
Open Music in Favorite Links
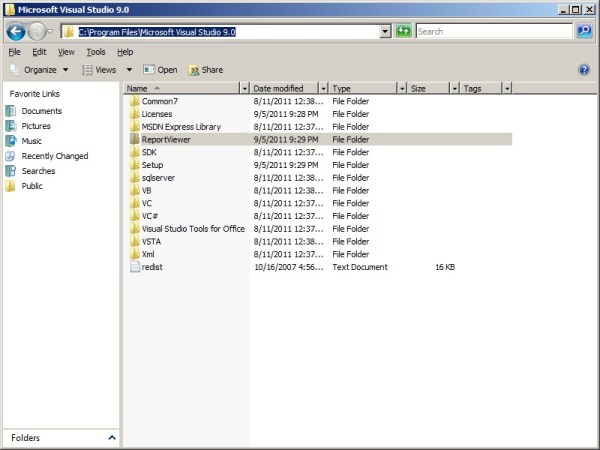[x=31, y=141]
